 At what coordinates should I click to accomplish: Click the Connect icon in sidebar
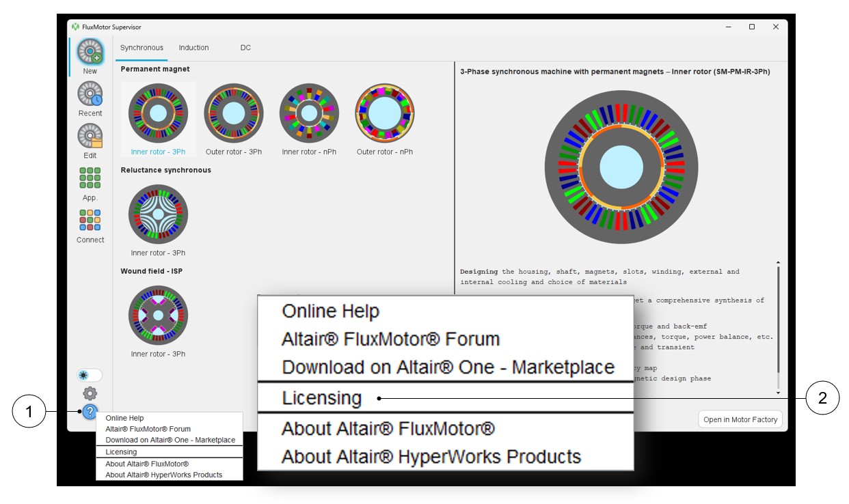pyautogui.click(x=90, y=220)
